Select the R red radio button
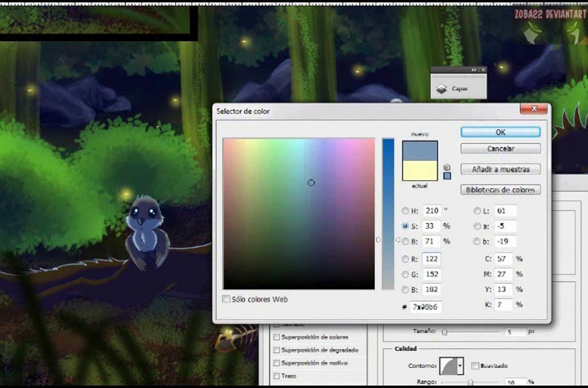The width and height of the screenshot is (588, 388). pyautogui.click(x=405, y=259)
